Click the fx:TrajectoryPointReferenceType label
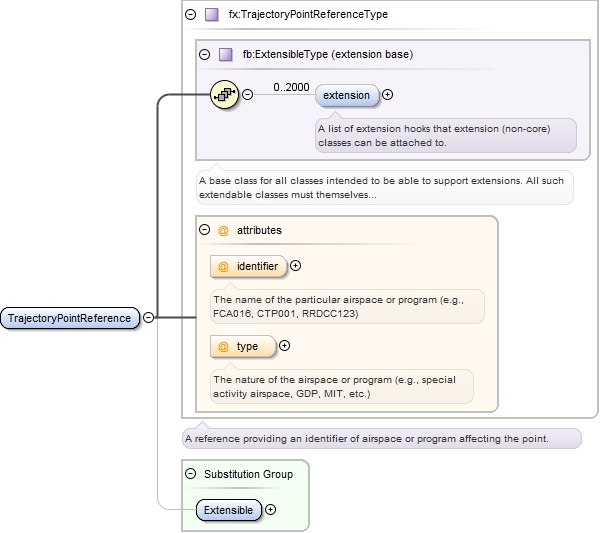Image resolution: width=600 pixels, height=533 pixels. point(294,15)
